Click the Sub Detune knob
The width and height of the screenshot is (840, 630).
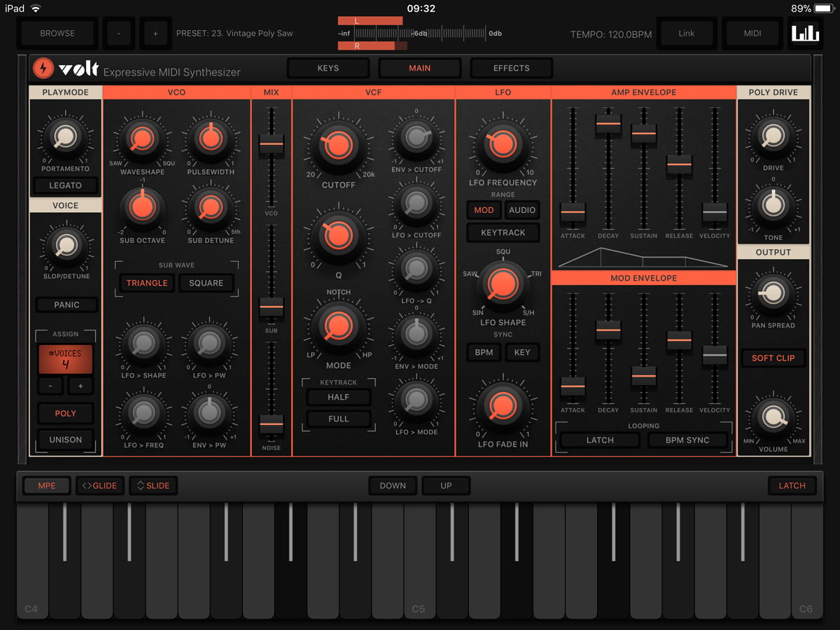210,208
